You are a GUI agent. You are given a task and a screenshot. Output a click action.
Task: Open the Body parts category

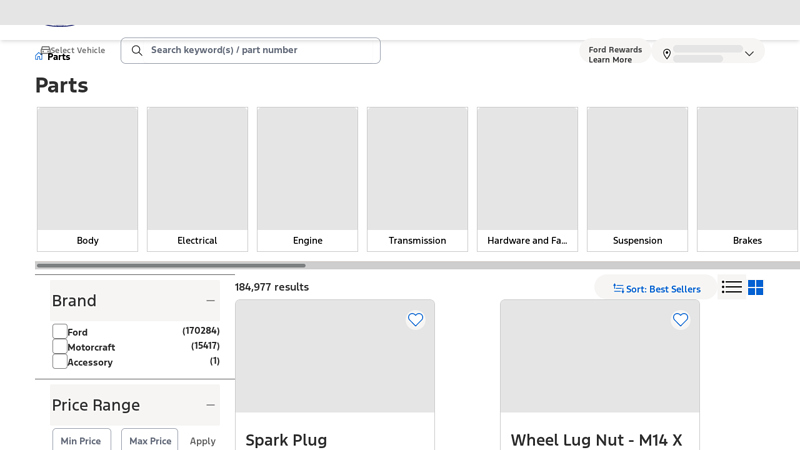pyautogui.click(x=87, y=179)
